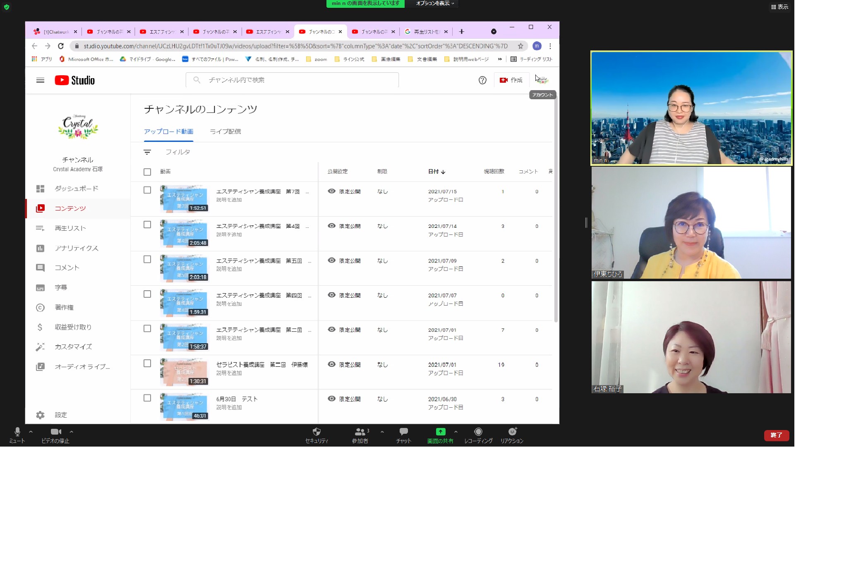868x588 pixels.
Task: Expand microphone options arrow in Zoom
Action: 31,432
